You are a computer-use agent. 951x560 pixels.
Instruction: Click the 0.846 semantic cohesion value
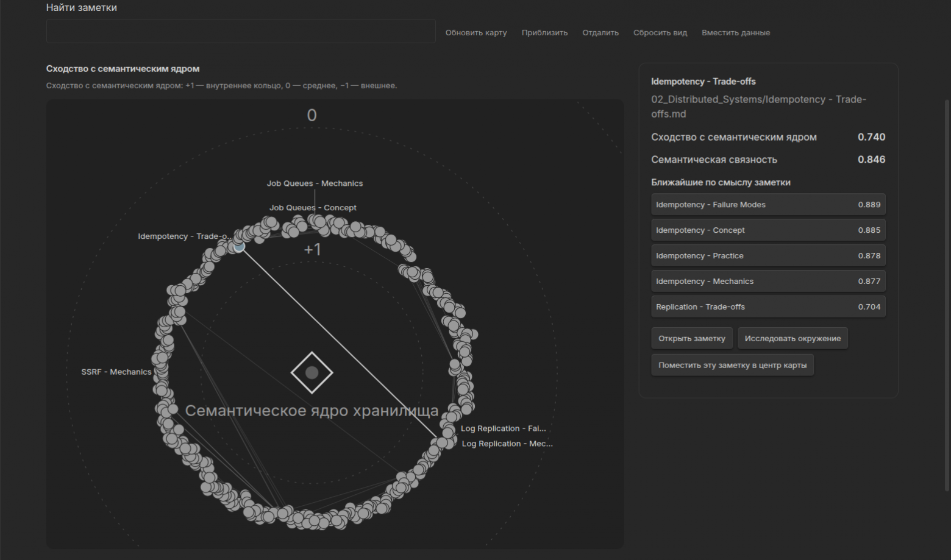(x=871, y=160)
